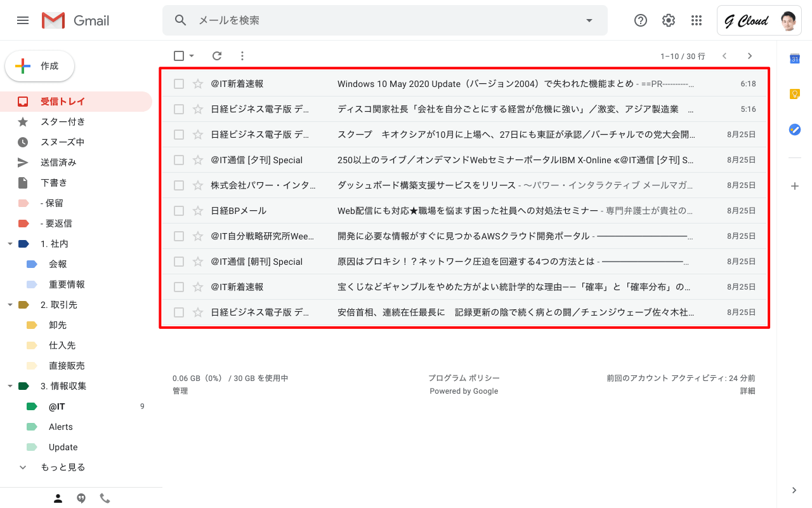Open Gmail support help icon
The height and width of the screenshot is (508, 812).
click(x=641, y=20)
